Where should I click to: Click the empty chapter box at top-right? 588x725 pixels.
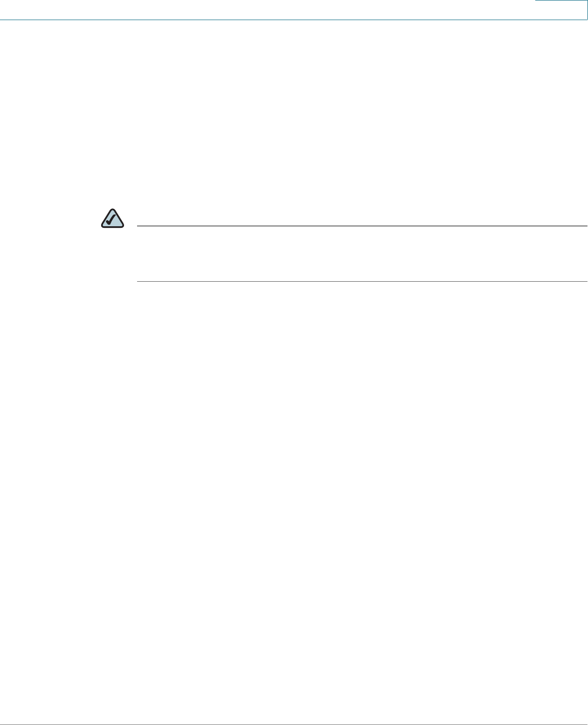click(x=561, y=10)
